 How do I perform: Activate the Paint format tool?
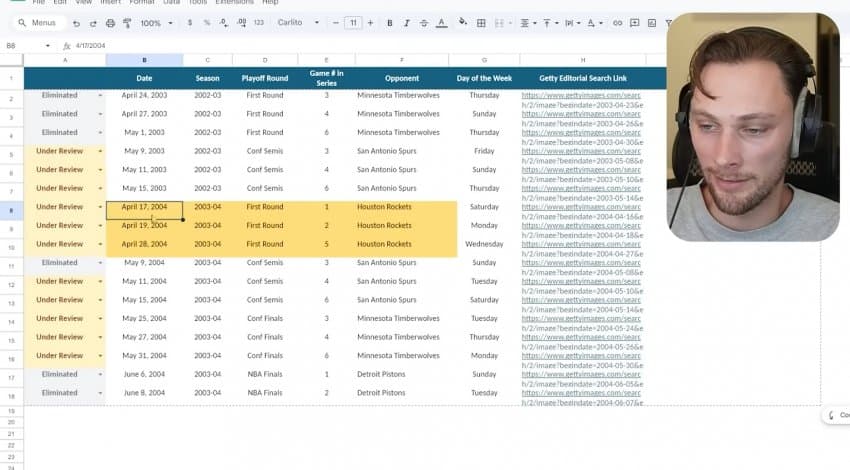coord(127,23)
